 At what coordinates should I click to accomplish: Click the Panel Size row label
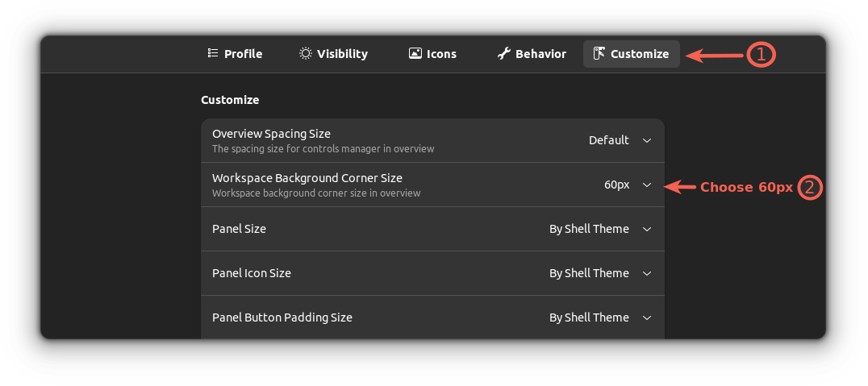[239, 229]
